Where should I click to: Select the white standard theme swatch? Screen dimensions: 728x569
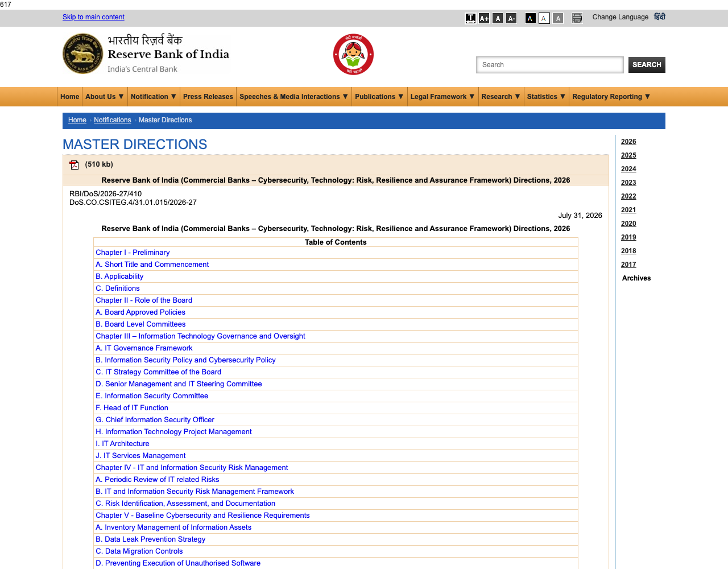click(544, 18)
